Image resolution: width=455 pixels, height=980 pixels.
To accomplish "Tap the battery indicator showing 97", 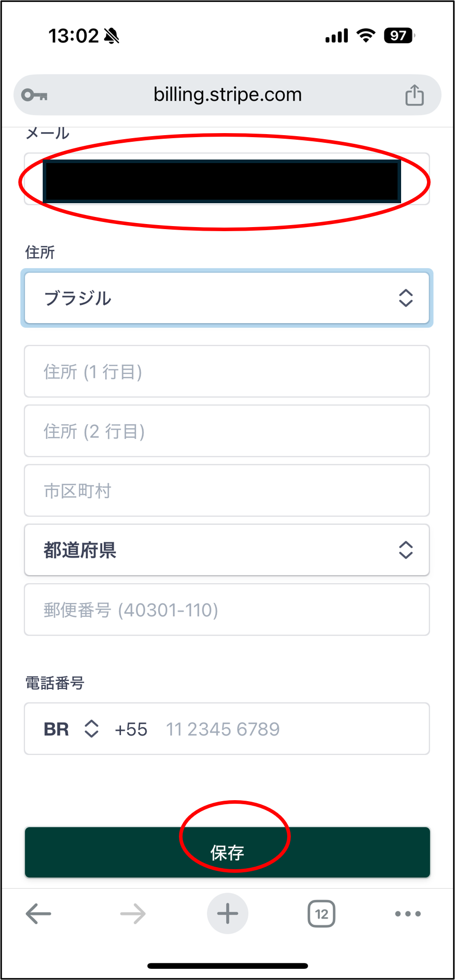I will tap(400, 36).
